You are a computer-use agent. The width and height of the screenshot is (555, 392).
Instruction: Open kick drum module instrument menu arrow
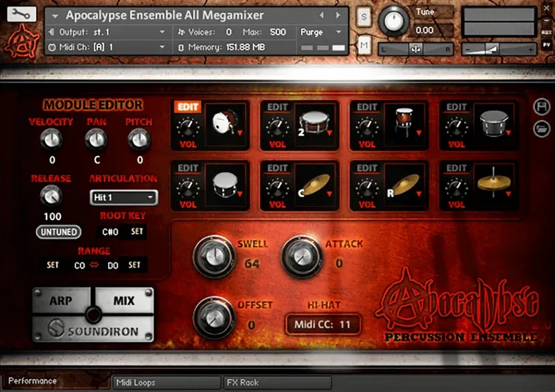239,133
